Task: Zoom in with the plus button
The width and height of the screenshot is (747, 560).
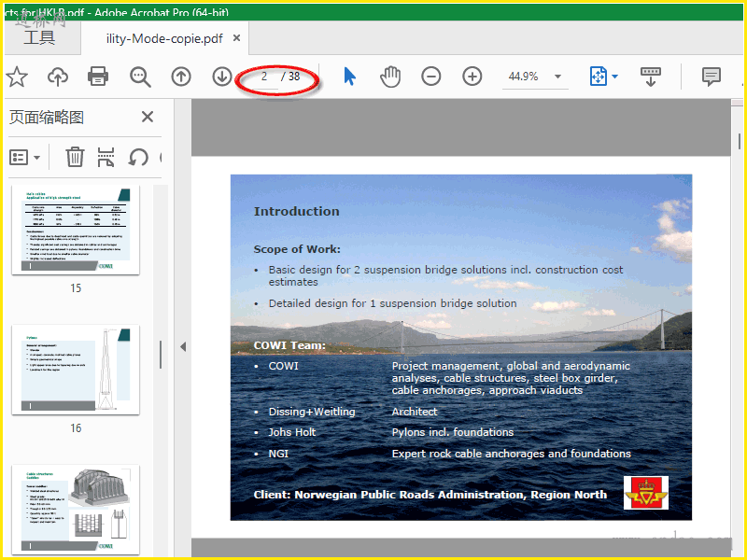Action: pos(472,77)
